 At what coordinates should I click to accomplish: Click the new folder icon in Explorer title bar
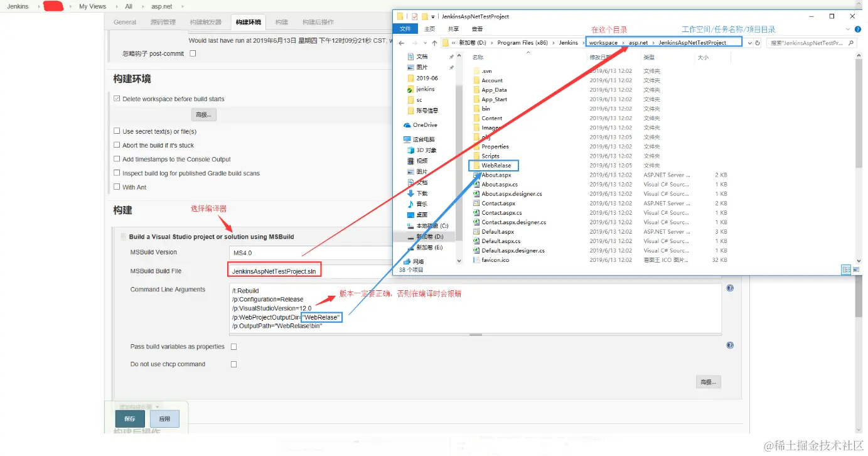(424, 16)
